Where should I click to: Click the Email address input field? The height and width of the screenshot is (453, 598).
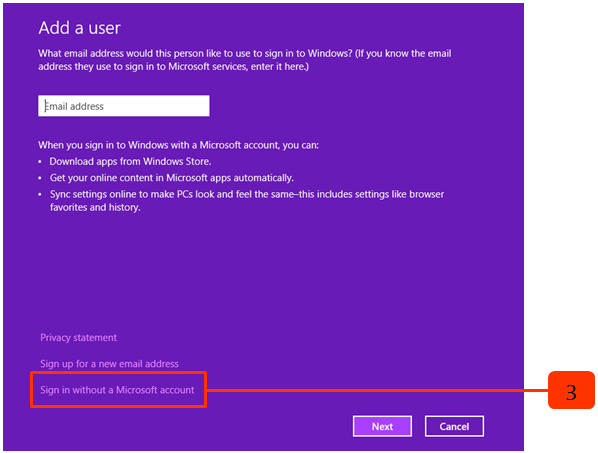tap(124, 106)
